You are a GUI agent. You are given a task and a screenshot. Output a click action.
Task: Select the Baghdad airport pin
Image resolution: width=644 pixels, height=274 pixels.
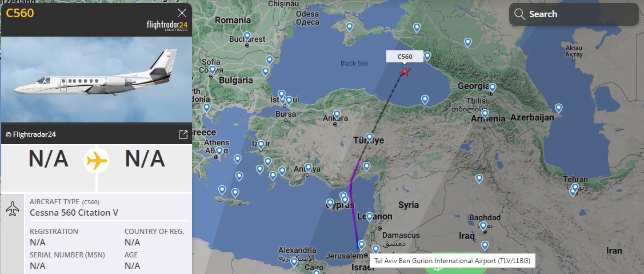coord(483,225)
